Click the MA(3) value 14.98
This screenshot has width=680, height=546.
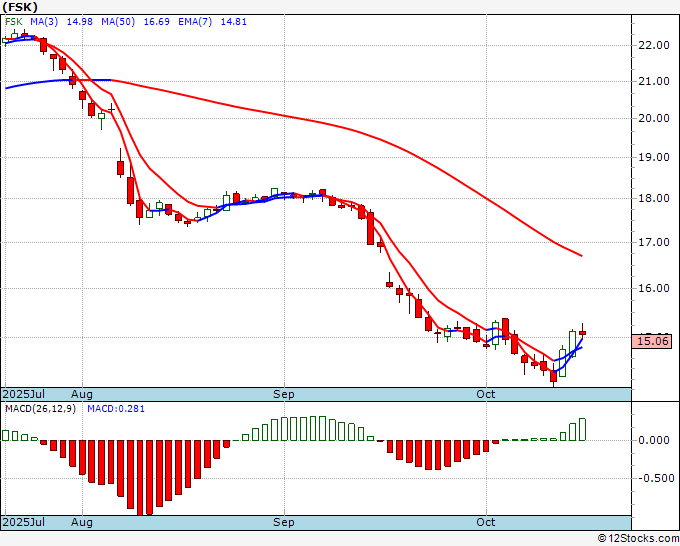click(x=79, y=22)
